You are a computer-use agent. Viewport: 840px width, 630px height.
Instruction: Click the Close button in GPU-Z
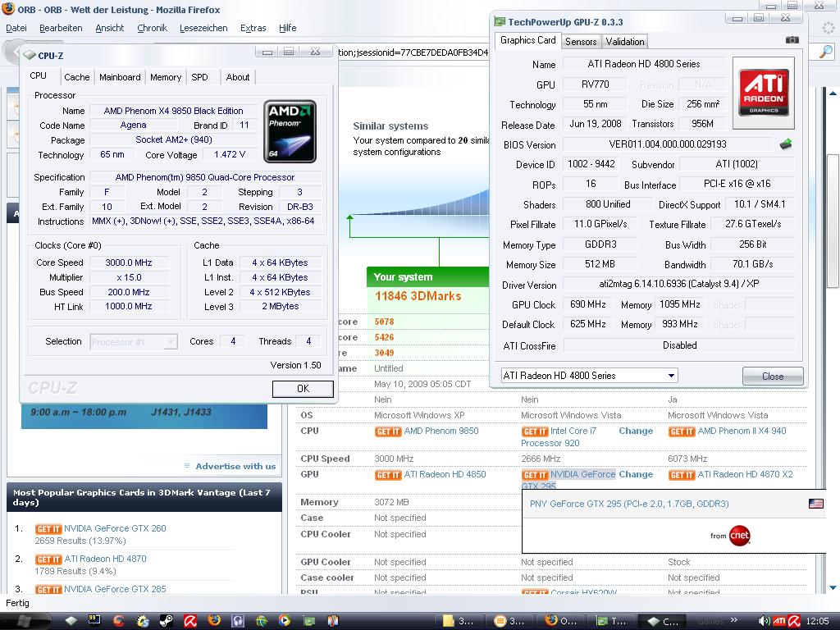(773, 376)
